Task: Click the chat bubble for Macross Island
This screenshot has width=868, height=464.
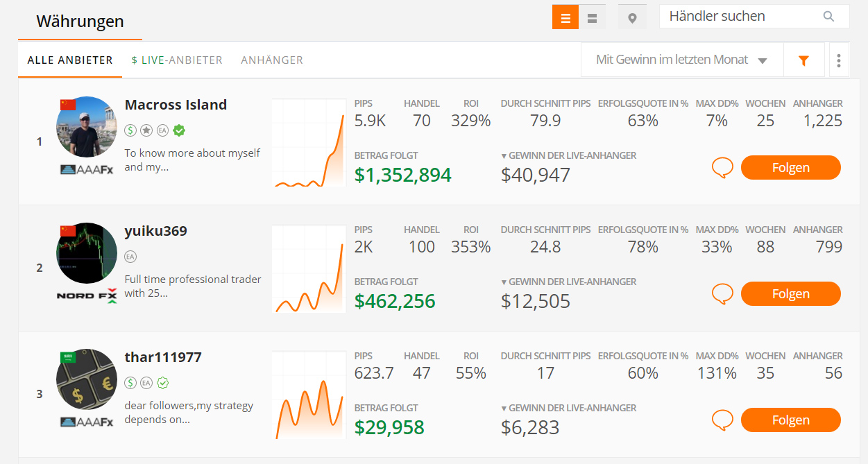Action: [722, 168]
